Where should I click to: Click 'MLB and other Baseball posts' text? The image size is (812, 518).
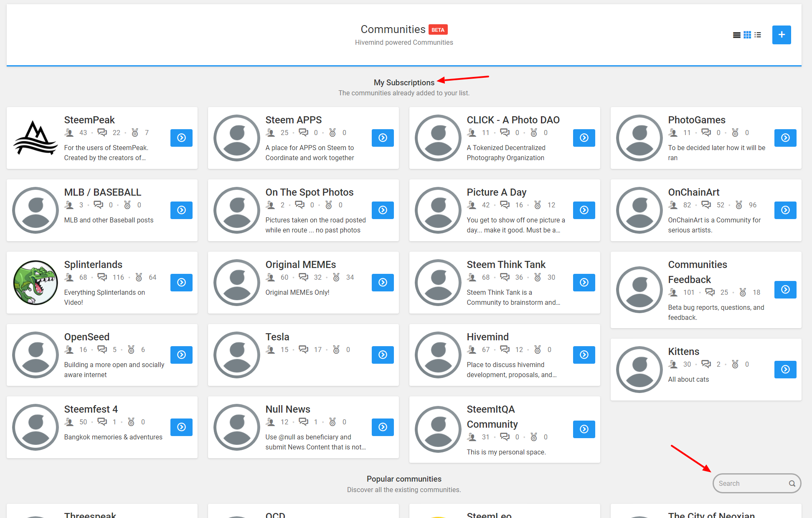[x=109, y=220]
